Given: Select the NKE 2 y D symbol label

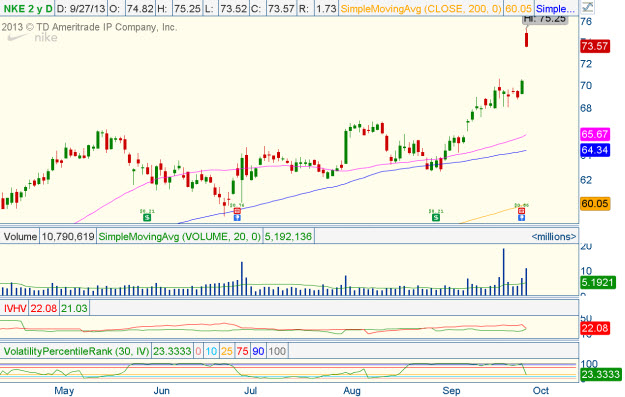Looking at the screenshot, I should click(x=28, y=8).
